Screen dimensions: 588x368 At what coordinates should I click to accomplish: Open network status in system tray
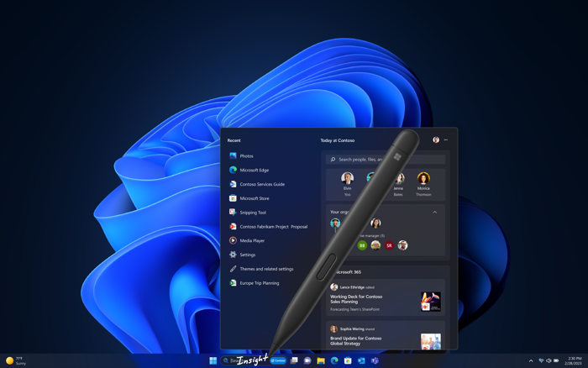pos(541,360)
